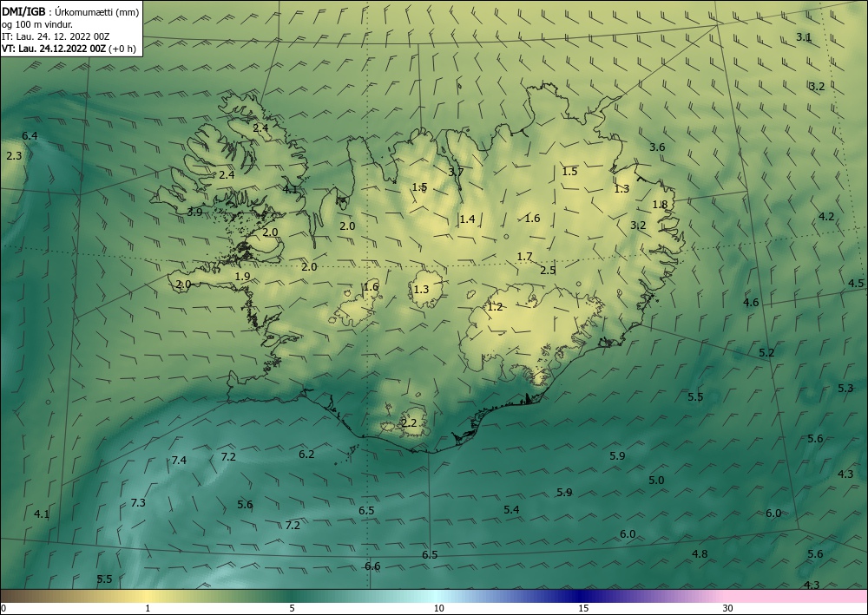This screenshot has height=615, width=868.
Task: Click the 2.2 value label on the southern glacier
Action: click(x=409, y=423)
